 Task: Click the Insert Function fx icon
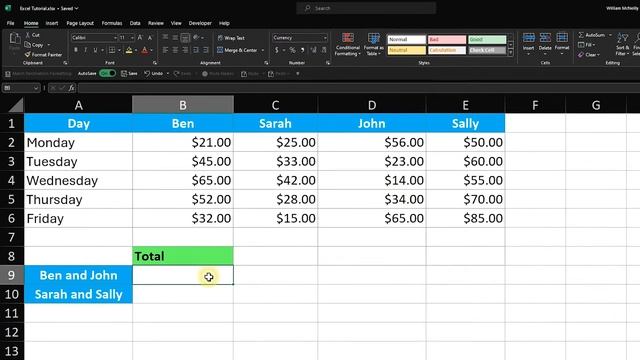tap(71, 88)
